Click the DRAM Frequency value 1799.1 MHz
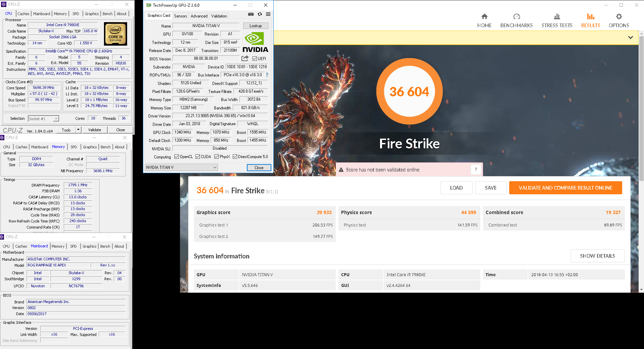 [78, 185]
